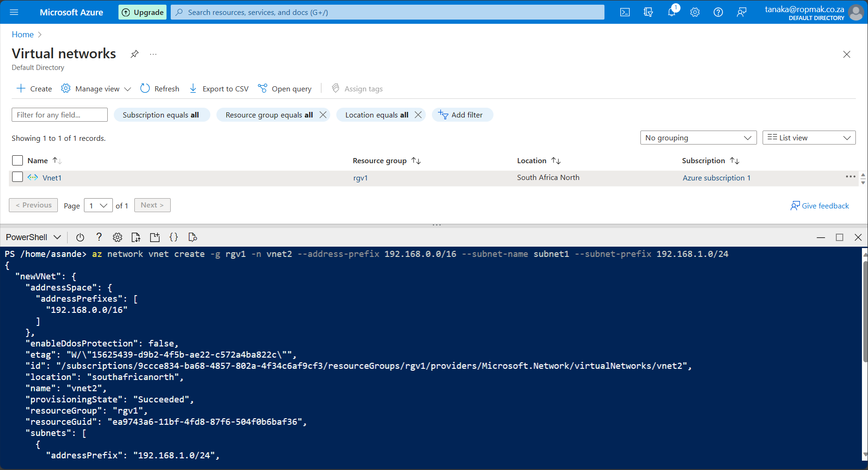Click "South Africa North" location cell

point(549,177)
